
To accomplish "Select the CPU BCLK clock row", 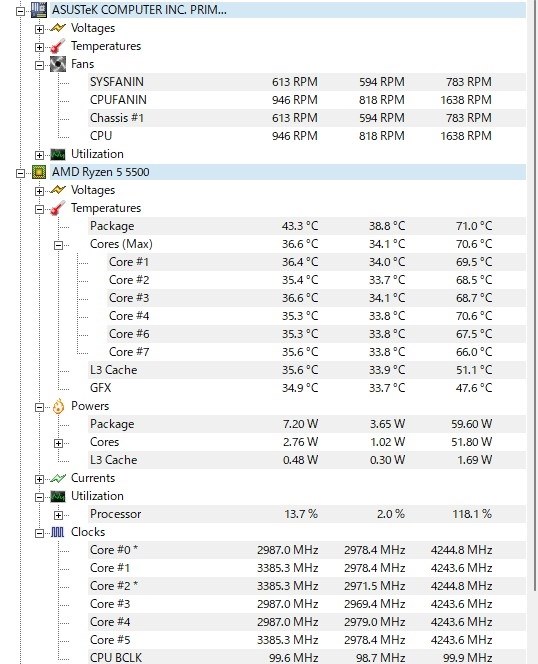I will 307,657.
